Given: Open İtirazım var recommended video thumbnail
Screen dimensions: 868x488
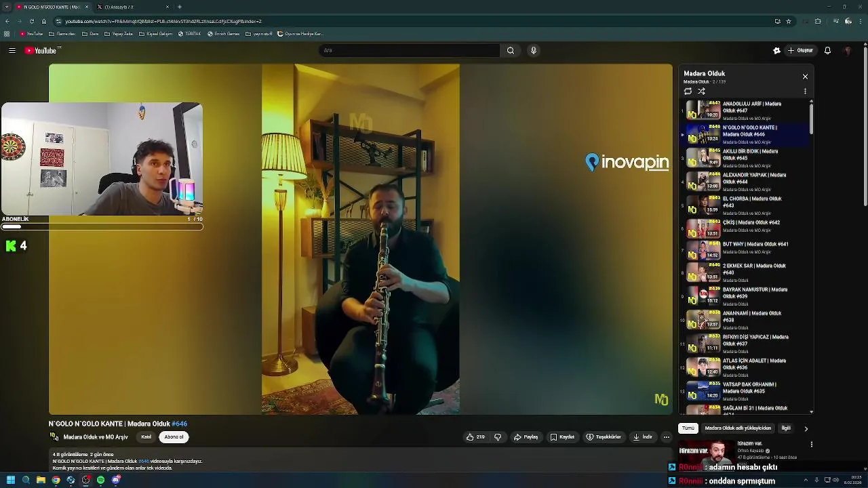Looking at the screenshot, I should click(705, 454).
